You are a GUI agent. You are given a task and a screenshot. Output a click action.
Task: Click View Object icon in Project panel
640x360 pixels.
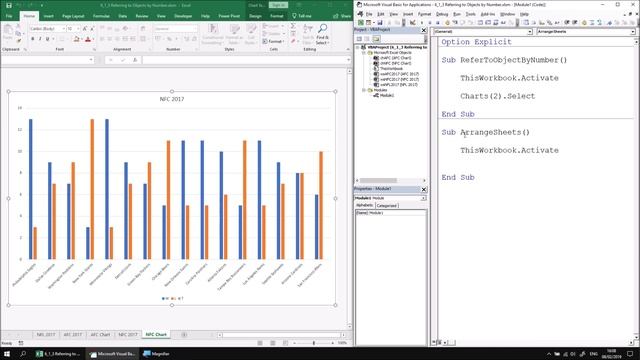pos(367,39)
